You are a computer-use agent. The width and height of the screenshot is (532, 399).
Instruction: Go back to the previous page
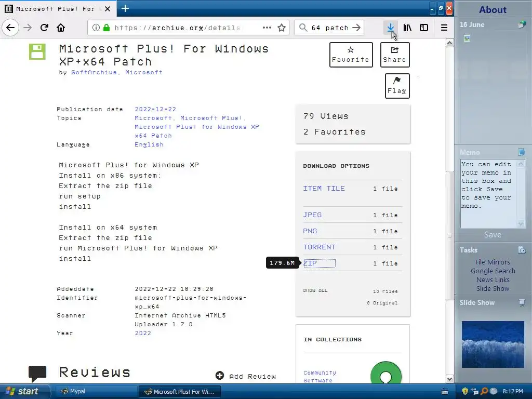(x=10, y=28)
